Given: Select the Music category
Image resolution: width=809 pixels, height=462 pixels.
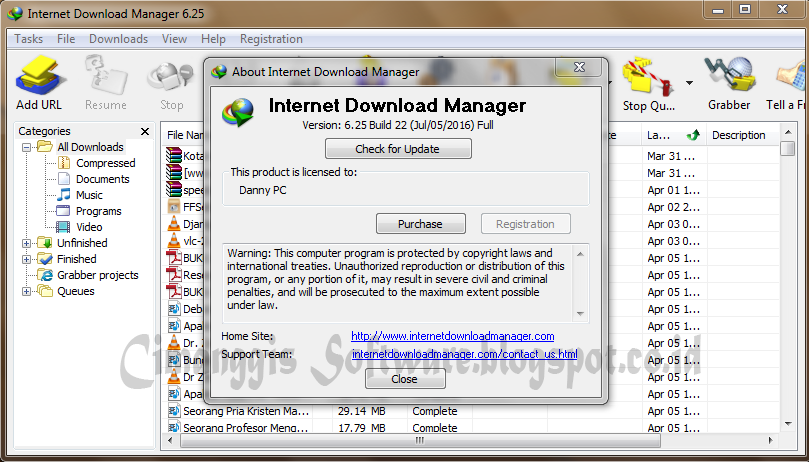Looking at the screenshot, I should (x=89, y=195).
